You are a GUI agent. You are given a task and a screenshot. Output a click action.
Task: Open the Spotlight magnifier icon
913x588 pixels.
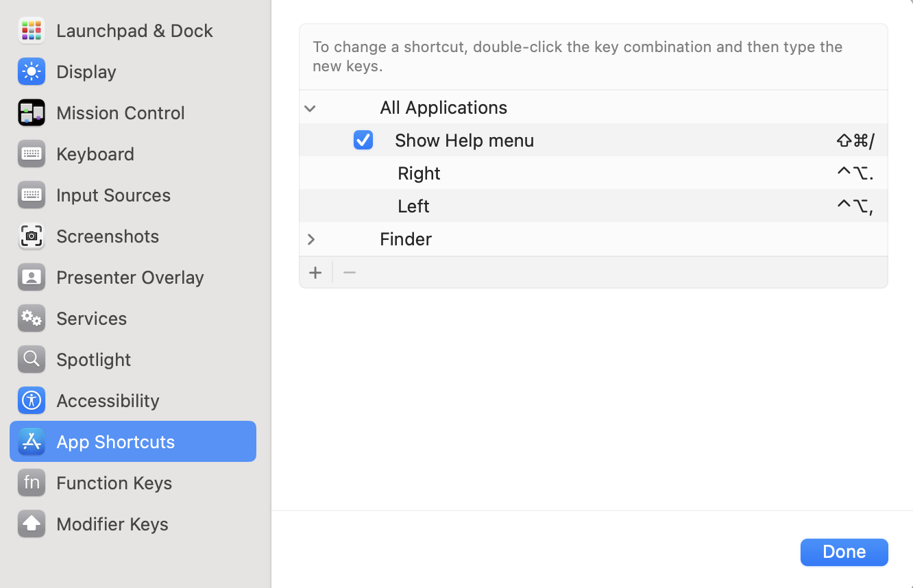(x=32, y=359)
